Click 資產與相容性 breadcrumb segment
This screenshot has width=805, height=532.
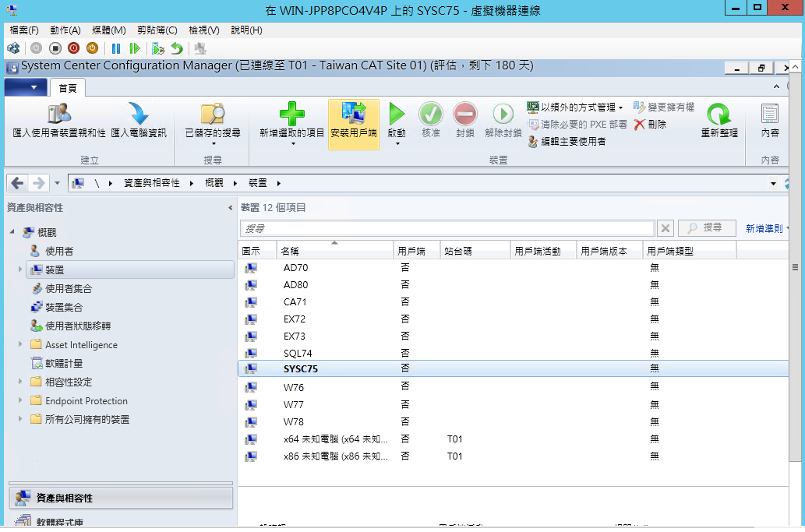click(151, 183)
